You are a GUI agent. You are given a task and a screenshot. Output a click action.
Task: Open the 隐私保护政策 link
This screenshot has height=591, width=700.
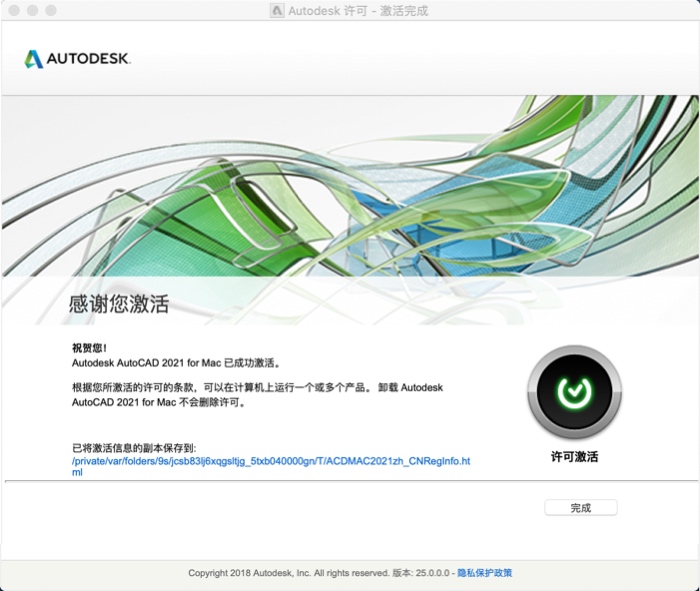(x=485, y=573)
